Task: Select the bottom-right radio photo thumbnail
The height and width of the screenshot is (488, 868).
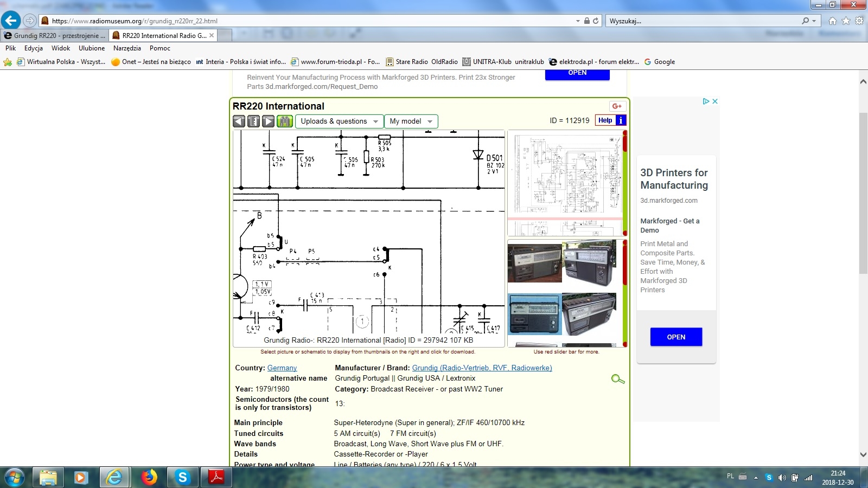Action: (589, 314)
